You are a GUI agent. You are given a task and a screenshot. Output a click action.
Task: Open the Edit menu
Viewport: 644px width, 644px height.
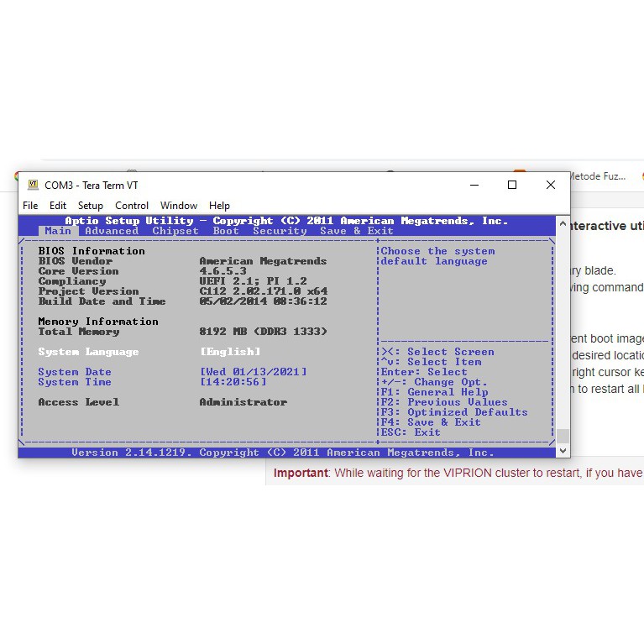(x=58, y=206)
